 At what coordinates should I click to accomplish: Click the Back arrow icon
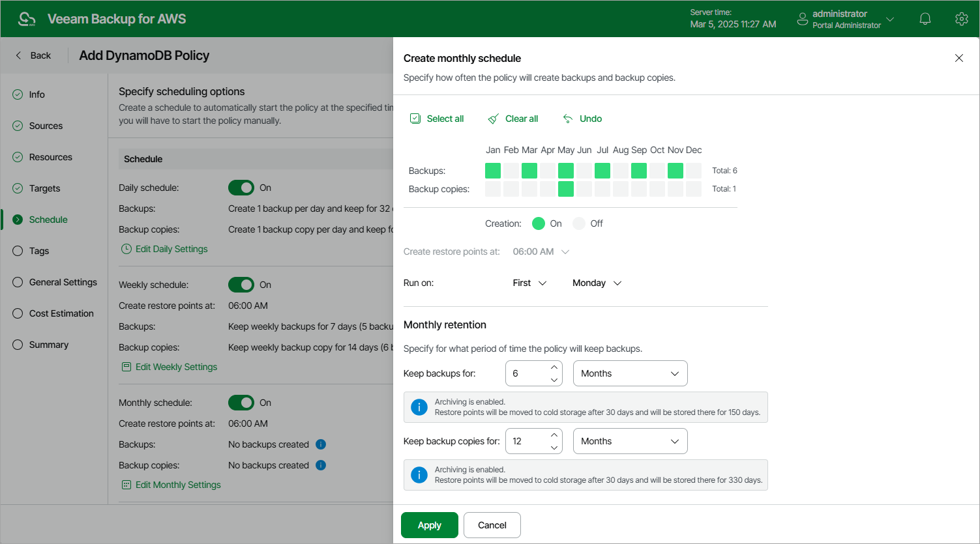coord(18,55)
